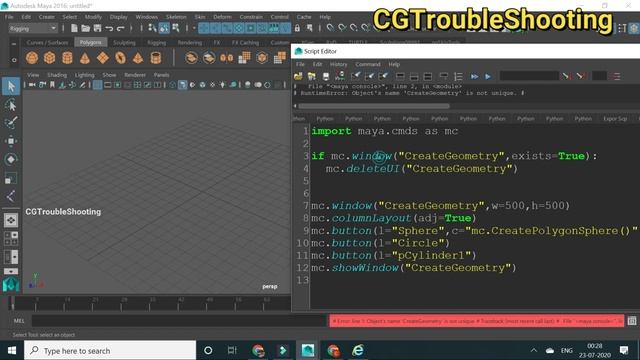Click the New Scene icon
640x360 pixels.
click(74, 28)
